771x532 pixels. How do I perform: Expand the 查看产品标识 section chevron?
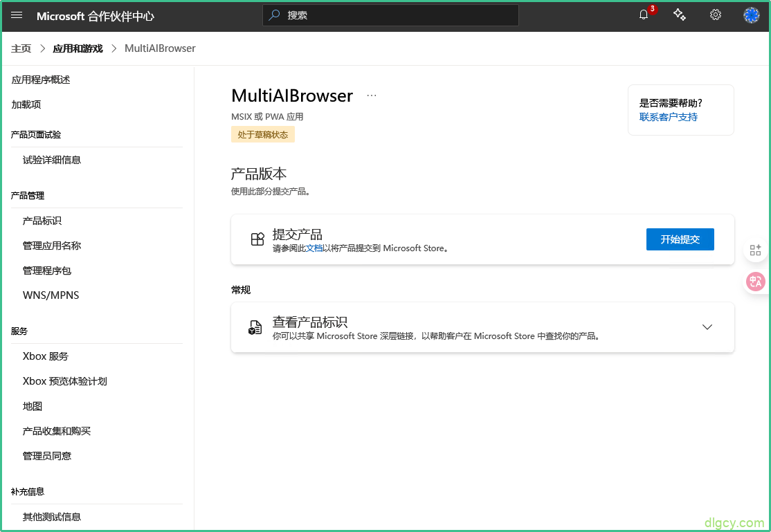[x=707, y=327]
